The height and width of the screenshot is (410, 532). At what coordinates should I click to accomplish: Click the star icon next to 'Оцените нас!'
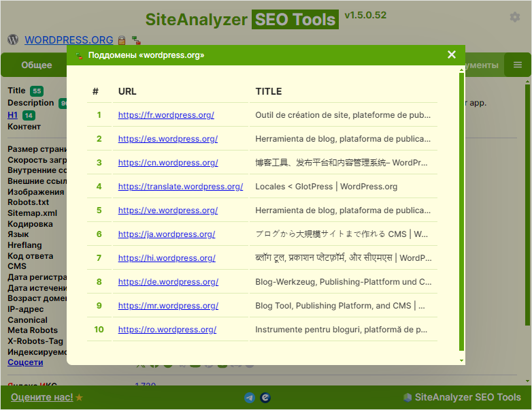[x=79, y=397]
